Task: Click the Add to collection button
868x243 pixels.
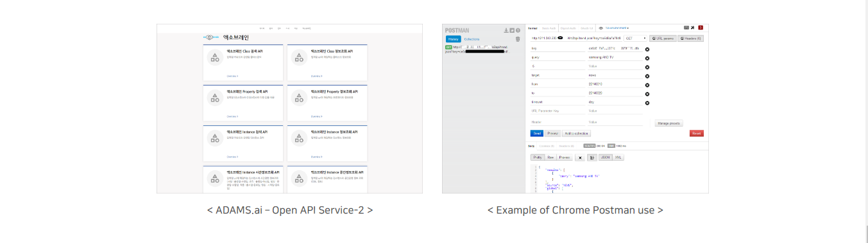Action: [x=576, y=134]
